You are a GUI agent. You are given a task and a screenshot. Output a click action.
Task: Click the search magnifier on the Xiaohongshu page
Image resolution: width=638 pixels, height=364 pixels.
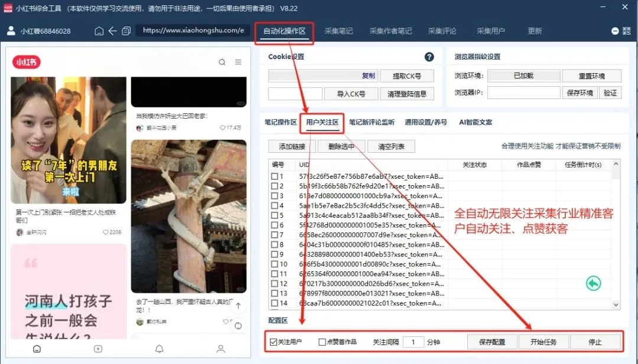(222, 61)
